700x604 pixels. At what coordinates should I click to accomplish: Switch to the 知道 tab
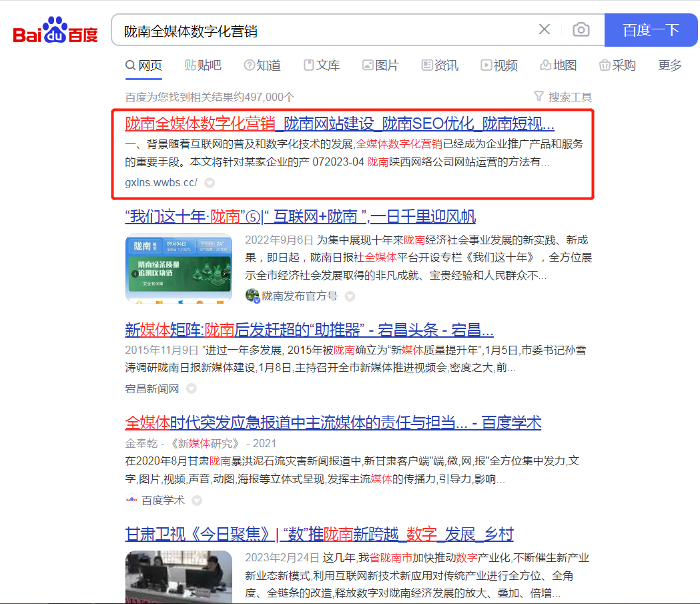click(x=262, y=65)
